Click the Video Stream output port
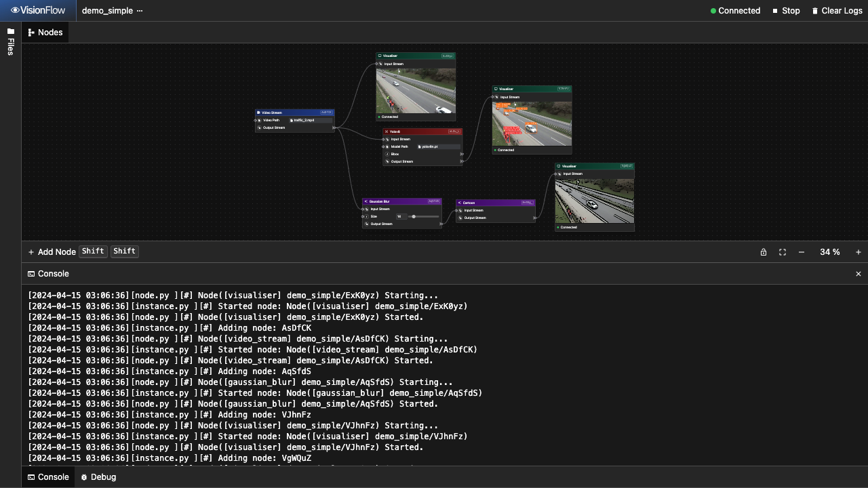Screen dimensions: 868x488 (x=334, y=127)
